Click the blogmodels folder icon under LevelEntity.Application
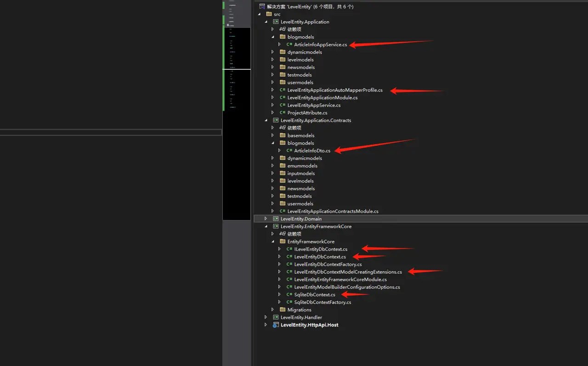The width and height of the screenshot is (588, 366). click(283, 37)
